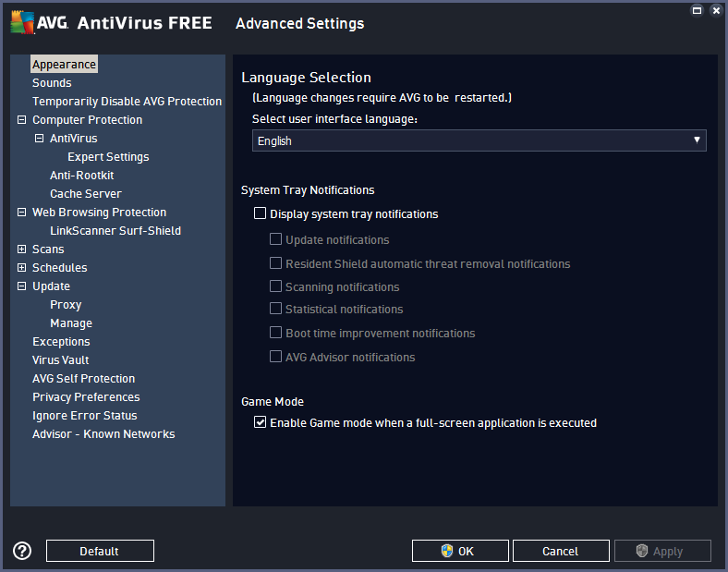Collapse the AntiVirus tree node

tap(39, 139)
